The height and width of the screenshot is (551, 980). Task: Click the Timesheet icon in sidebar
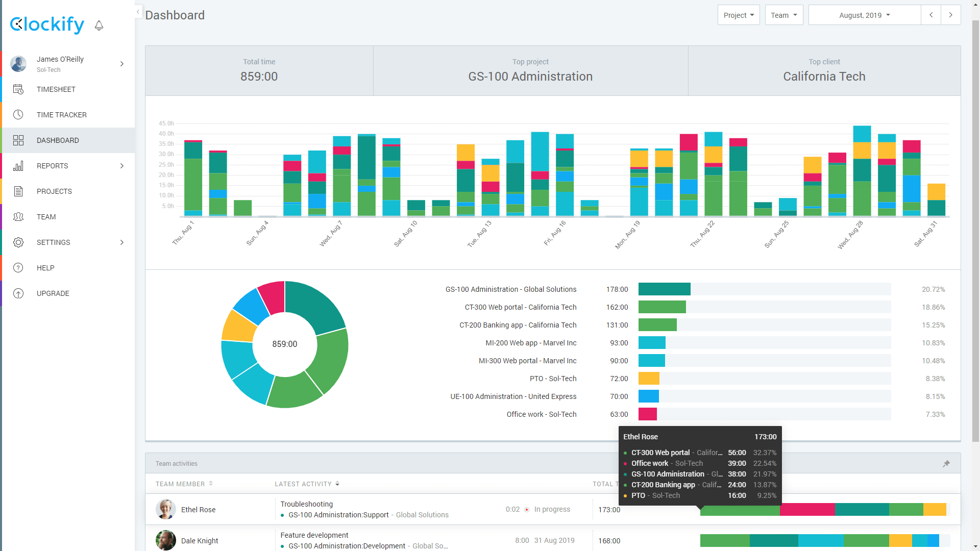click(x=19, y=89)
